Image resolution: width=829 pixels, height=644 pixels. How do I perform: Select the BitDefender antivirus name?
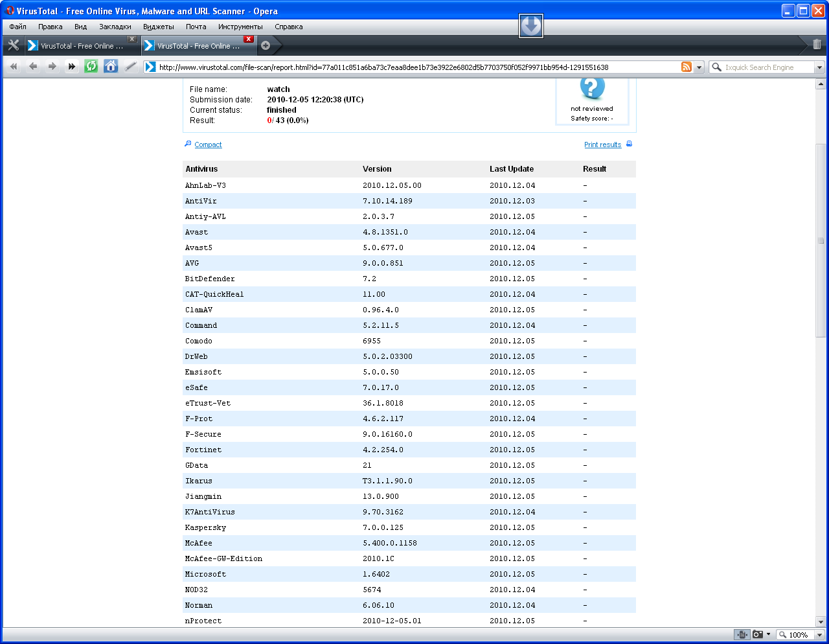pyautogui.click(x=210, y=279)
